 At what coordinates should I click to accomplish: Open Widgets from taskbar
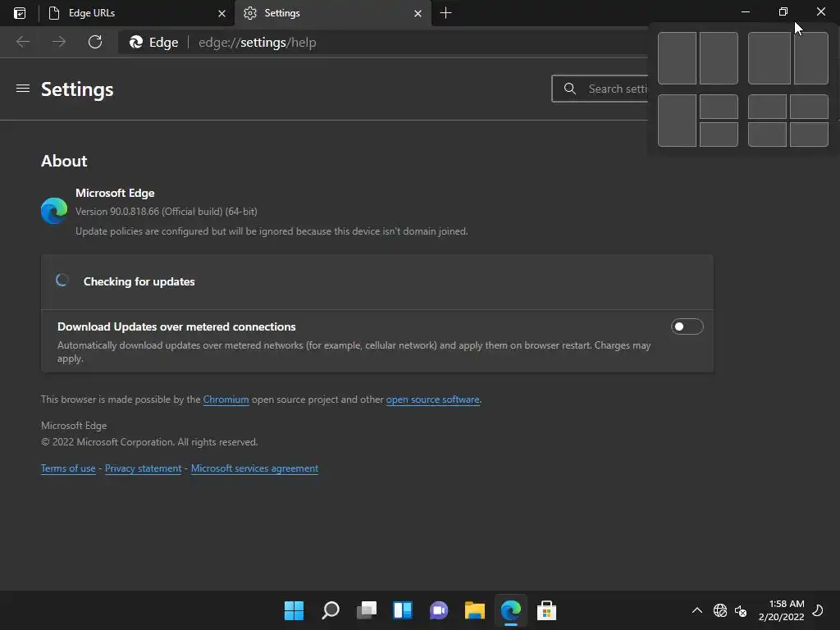(403, 610)
